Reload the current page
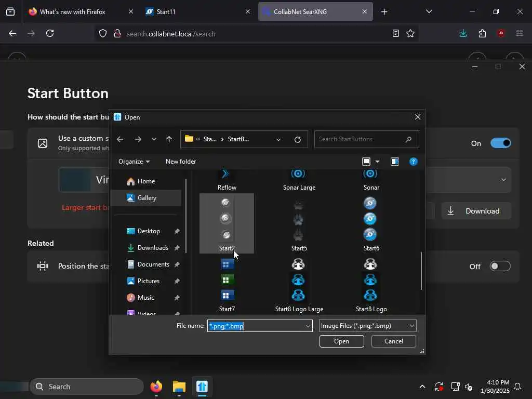532x399 pixels. point(50,33)
